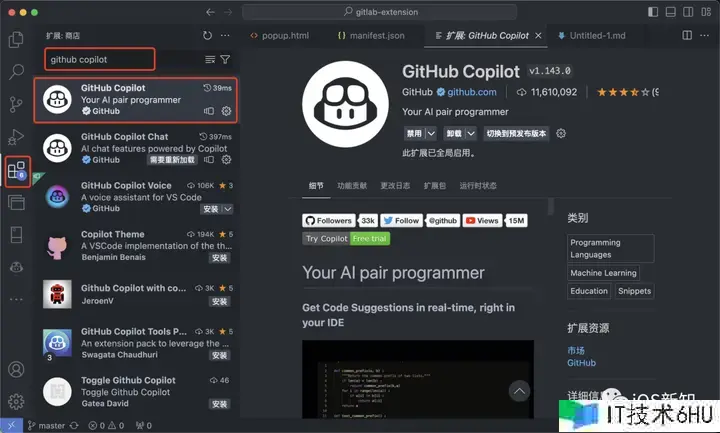Open the Source Control view
720x433 pixels.
click(16, 104)
